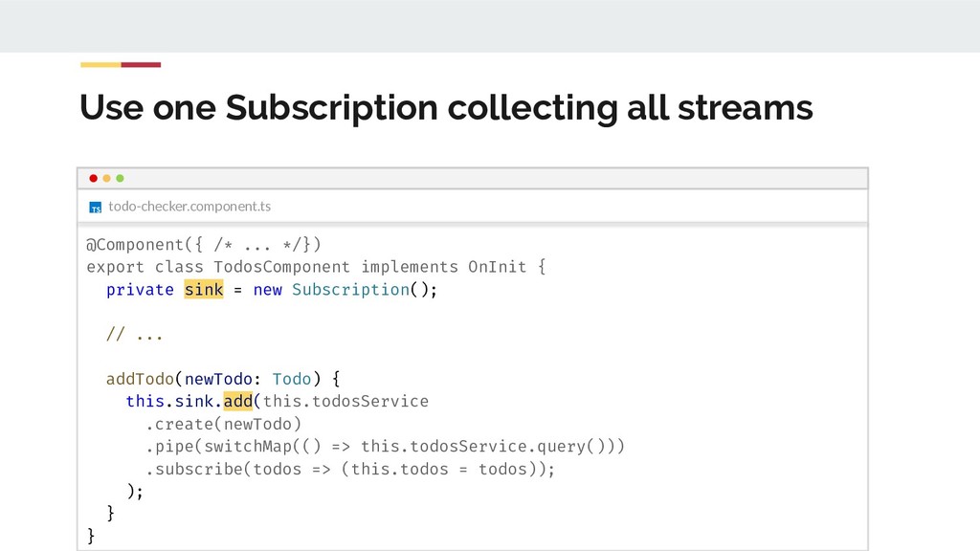Click the highlighted 'sink' variable
Screen dimensions: 980x551
[x=203, y=290]
